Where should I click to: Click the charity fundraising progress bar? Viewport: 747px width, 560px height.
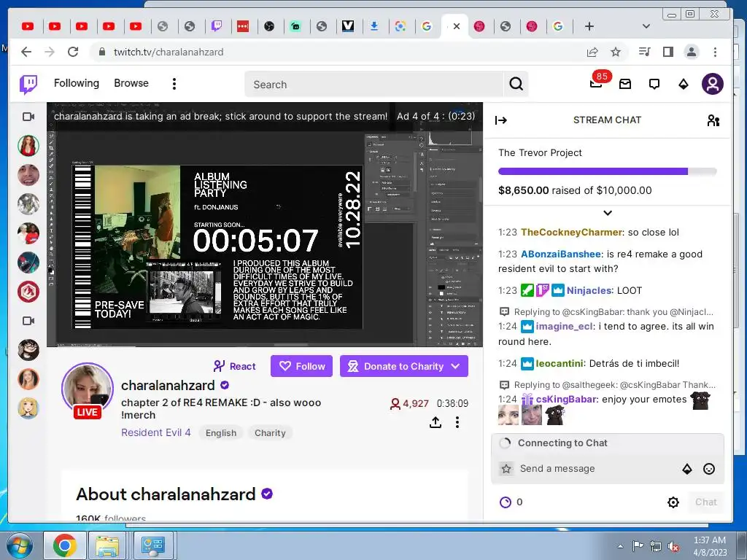pyautogui.click(x=608, y=171)
